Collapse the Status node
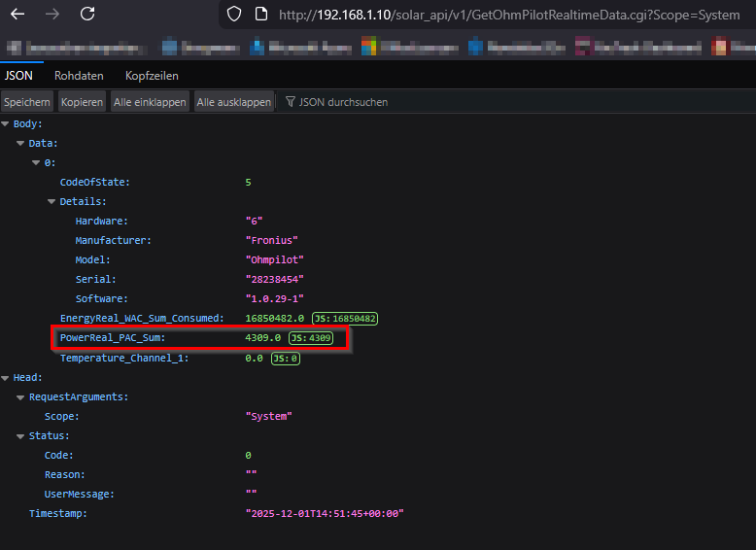756x550 pixels. tap(21, 435)
